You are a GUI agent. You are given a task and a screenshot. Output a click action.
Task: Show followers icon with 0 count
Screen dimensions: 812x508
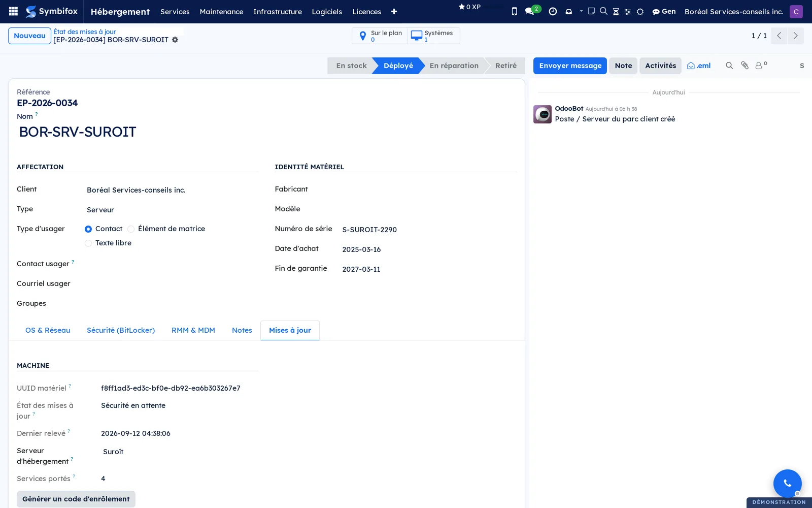coord(761,66)
